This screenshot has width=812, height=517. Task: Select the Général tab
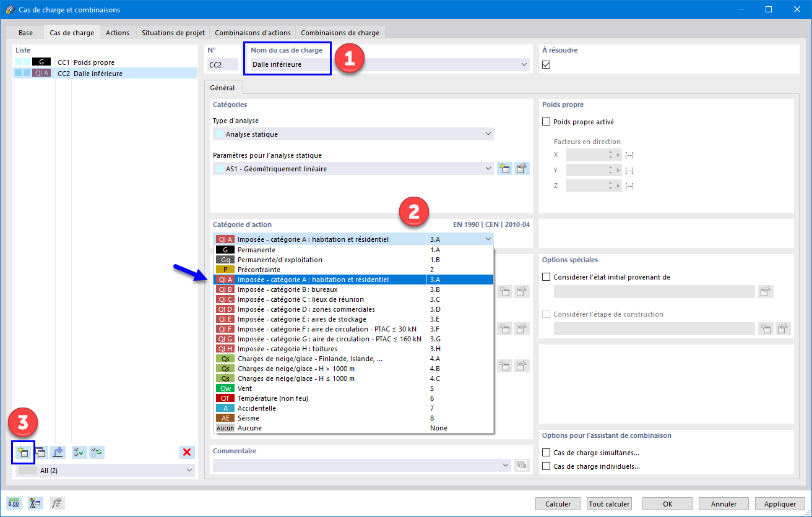coord(223,88)
